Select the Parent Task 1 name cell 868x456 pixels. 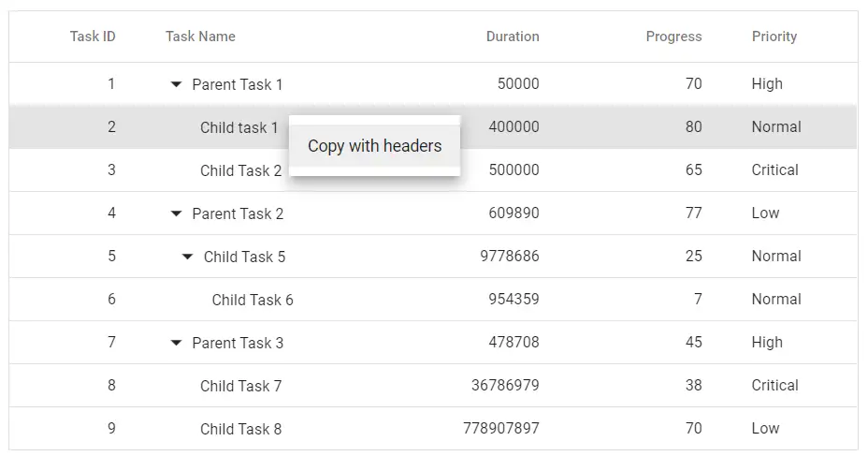point(238,85)
